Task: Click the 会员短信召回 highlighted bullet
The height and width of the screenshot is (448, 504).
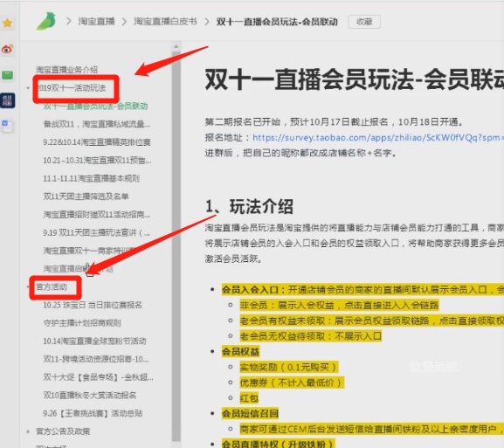Action: click(x=250, y=413)
